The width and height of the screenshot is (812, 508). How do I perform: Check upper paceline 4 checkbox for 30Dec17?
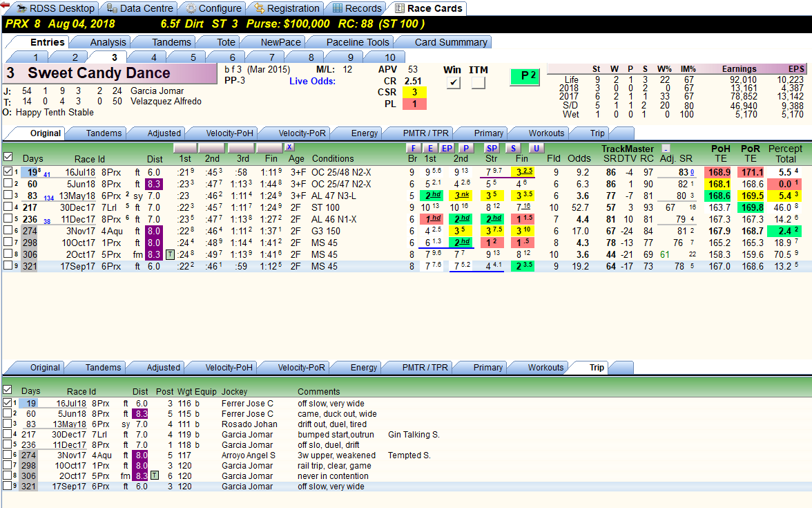tap(8, 207)
